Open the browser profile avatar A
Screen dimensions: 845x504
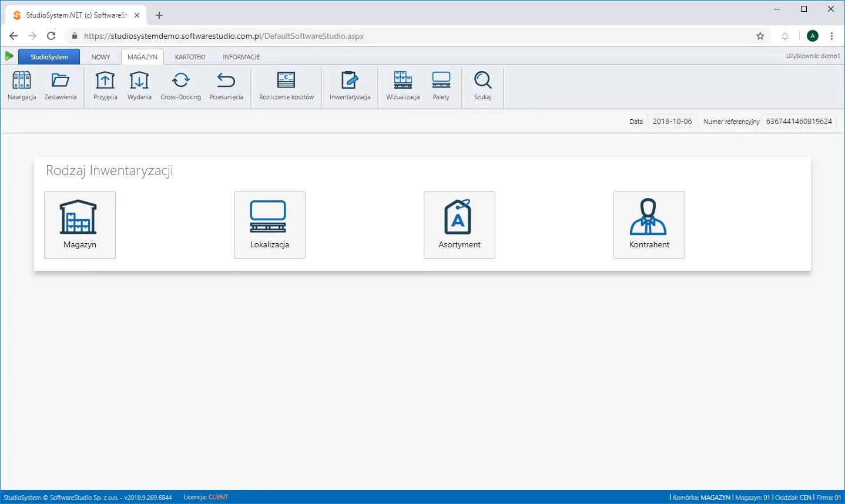point(813,36)
